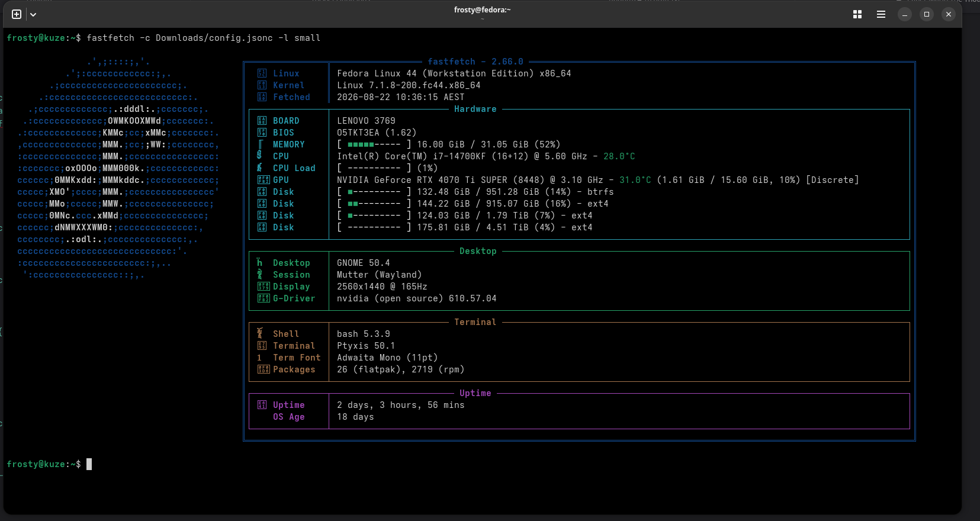This screenshot has width=980, height=521.
Task: Click the nvidia (open source) 610.57.04 driver text
Action: 417,298
